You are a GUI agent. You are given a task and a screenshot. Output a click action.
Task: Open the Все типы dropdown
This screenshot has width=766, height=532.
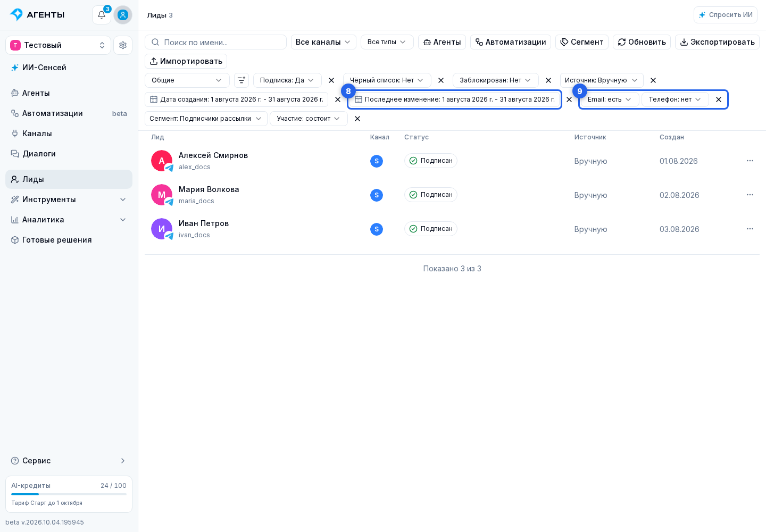pos(387,42)
